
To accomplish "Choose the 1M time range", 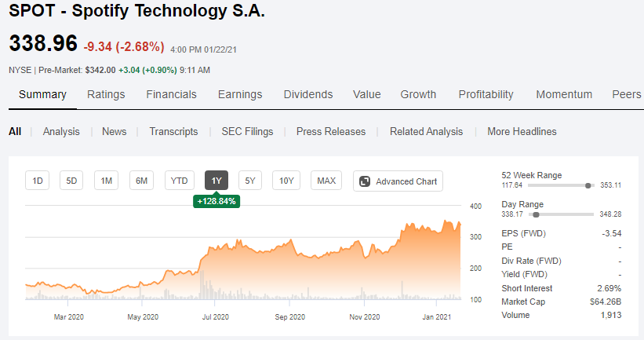I will (x=107, y=181).
